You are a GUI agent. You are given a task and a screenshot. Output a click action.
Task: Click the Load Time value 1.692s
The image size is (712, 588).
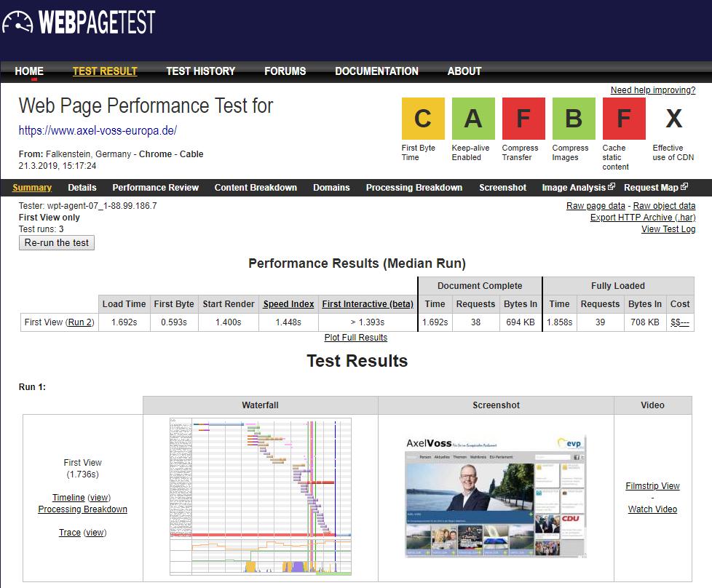point(124,322)
